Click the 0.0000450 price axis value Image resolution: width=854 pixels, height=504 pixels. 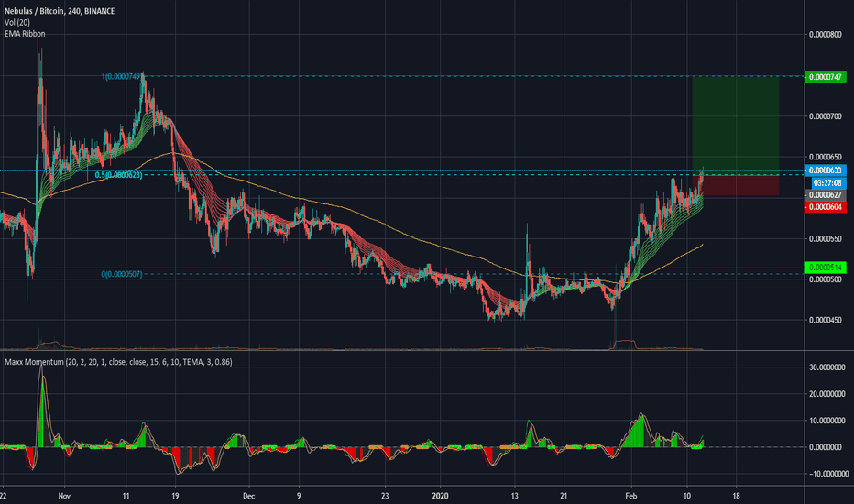(x=825, y=320)
